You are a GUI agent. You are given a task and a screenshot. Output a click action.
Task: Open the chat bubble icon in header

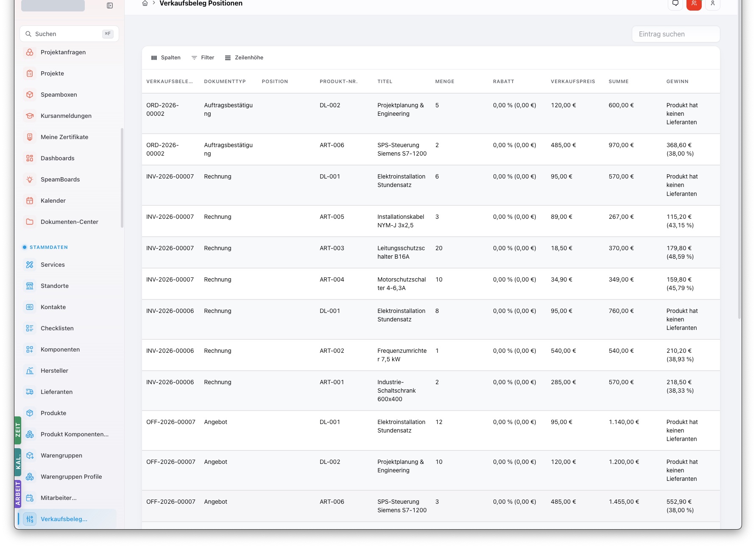point(675,3)
